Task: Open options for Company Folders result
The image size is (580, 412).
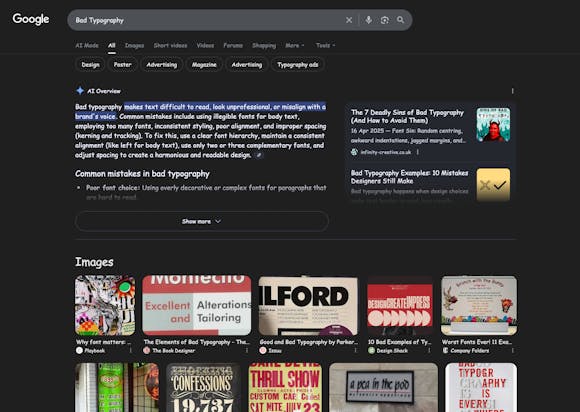Action: coord(513,350)
